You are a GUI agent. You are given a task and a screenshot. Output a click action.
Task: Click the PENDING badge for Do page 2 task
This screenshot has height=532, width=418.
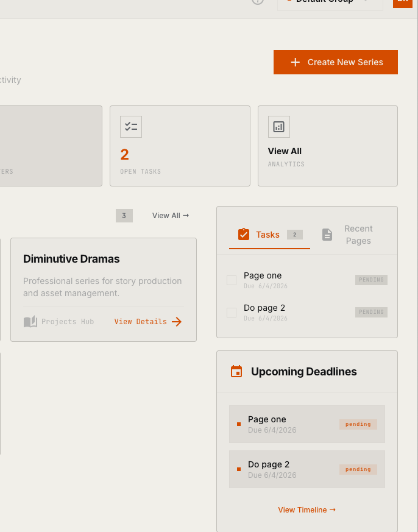point(371,312)
